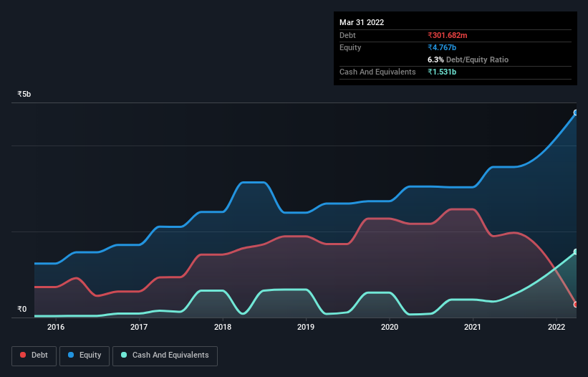
Task: Select the 2021 x-axis label
Action: (x=473, y=327)
